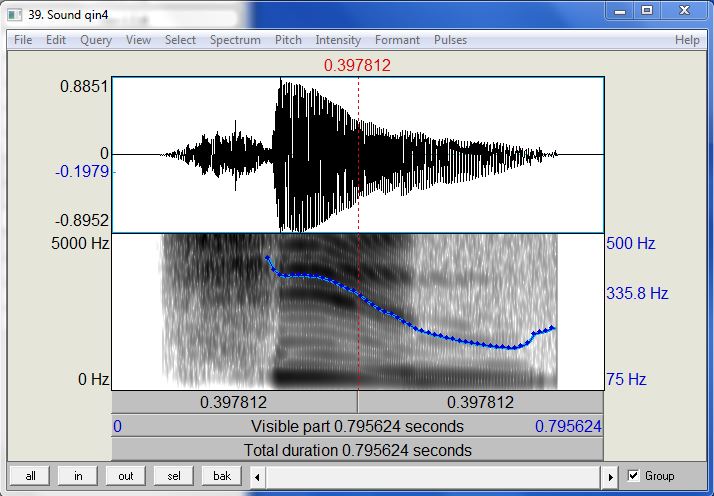Click the 0 Hz spectrogram label
The width and height of the screenshot is (714, 496).
coord(93,379)
